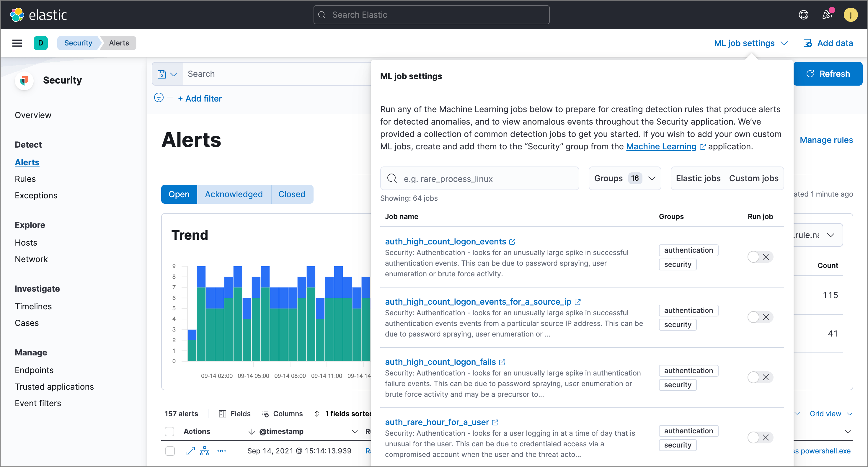Viewport: 868px width, 467px height.
Task: Enable run job for auth_high_count_logon_events
Action: coord(753,257)
